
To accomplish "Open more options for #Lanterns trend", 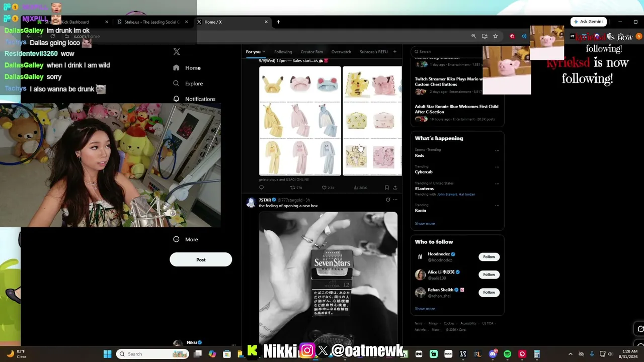I will click(497, 184).
